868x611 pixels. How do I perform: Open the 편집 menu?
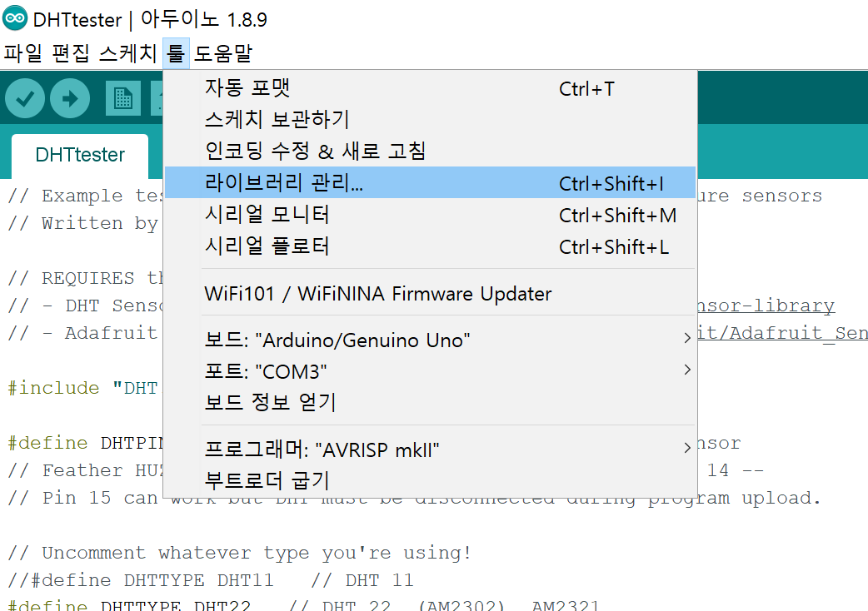click(x=70, y=53)
